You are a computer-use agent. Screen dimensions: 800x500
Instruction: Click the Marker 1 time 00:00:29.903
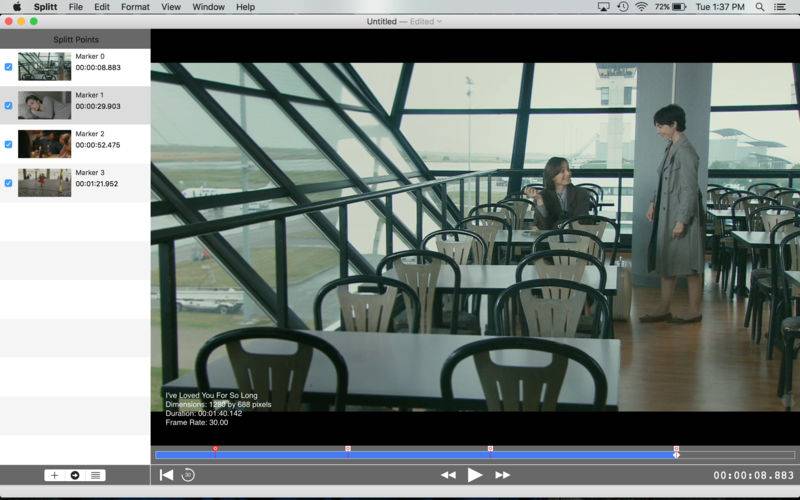click(x=98, y=106)
